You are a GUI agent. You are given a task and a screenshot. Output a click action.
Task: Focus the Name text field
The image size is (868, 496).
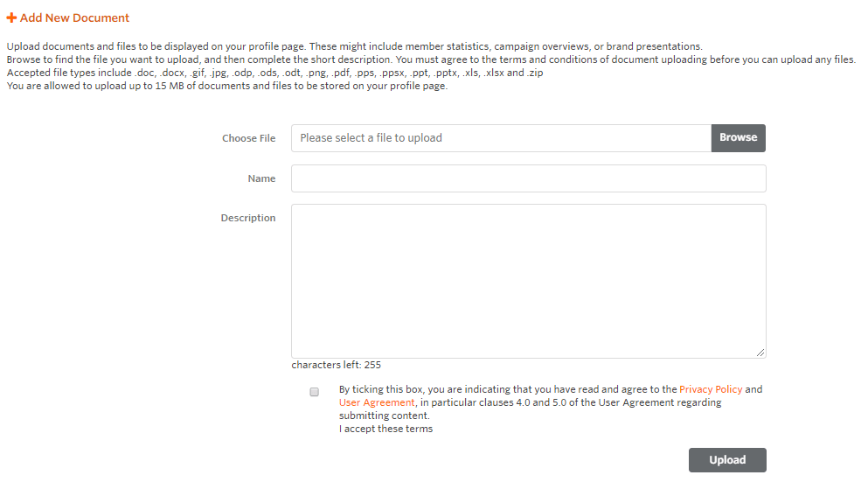[x=528, y=178]
